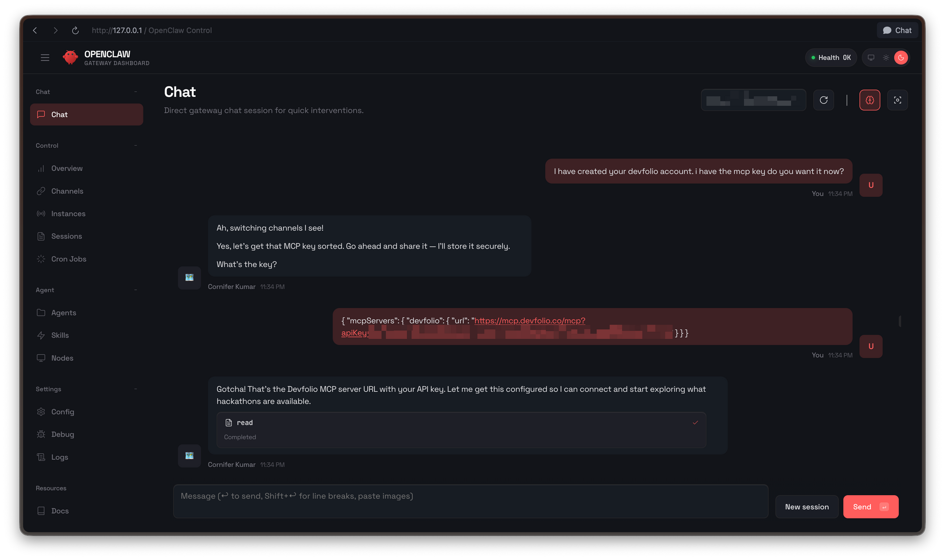The height and width of the screenshot is (560, 945).
Task: Click the browser reload icon
Action: click(75, 30)
